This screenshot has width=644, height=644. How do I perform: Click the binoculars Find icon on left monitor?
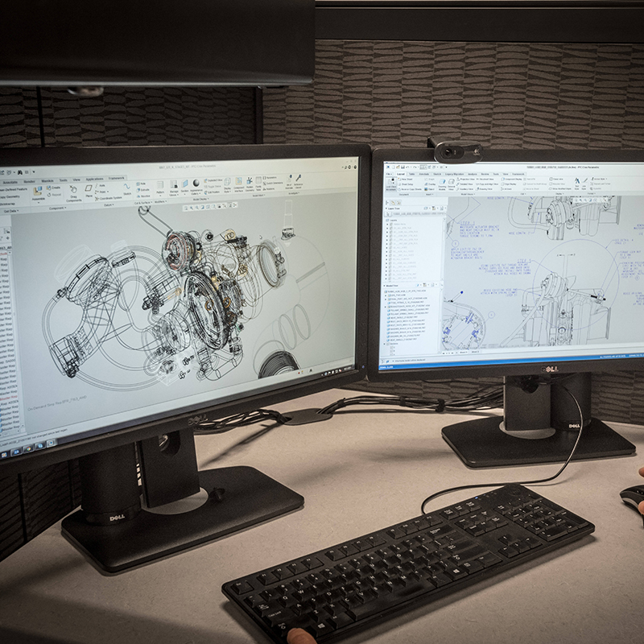19,172
